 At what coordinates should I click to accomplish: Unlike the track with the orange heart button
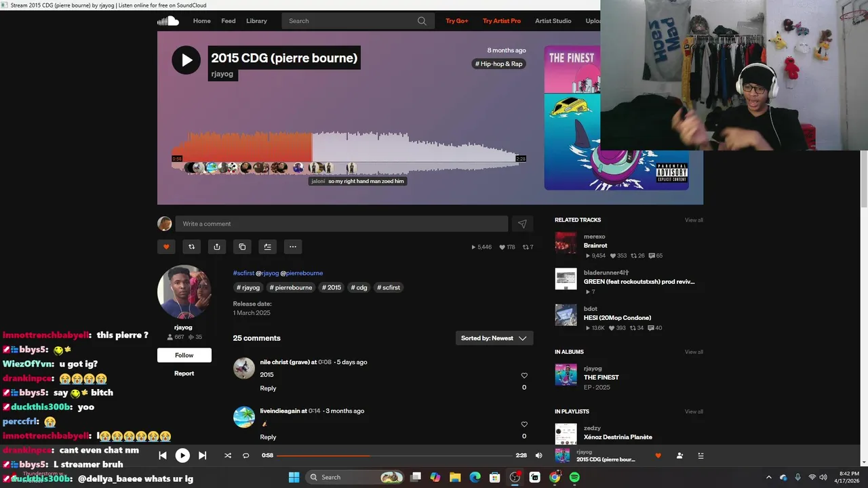point(166,247)
